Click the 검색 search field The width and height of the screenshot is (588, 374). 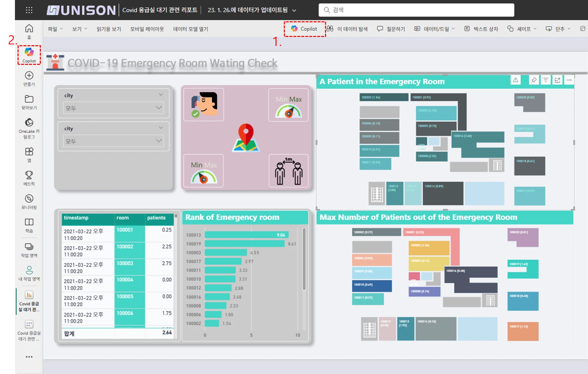click(x=416, y=10)
